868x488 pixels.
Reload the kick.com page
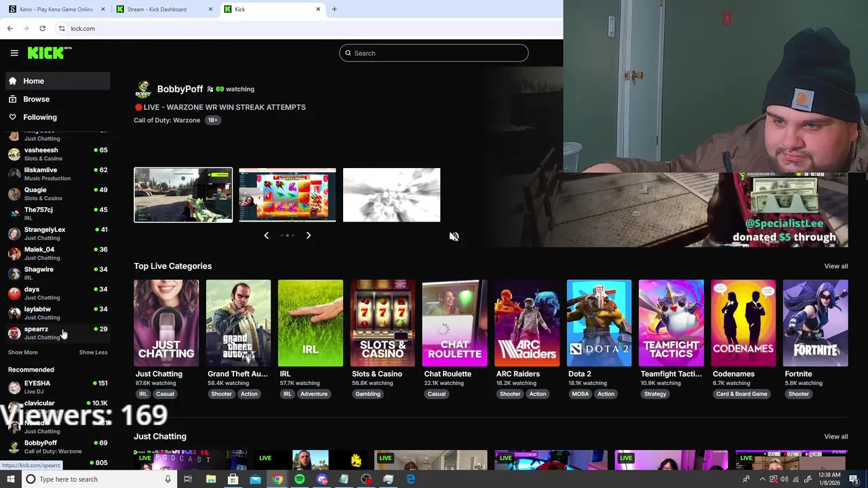tap(42, 28)
